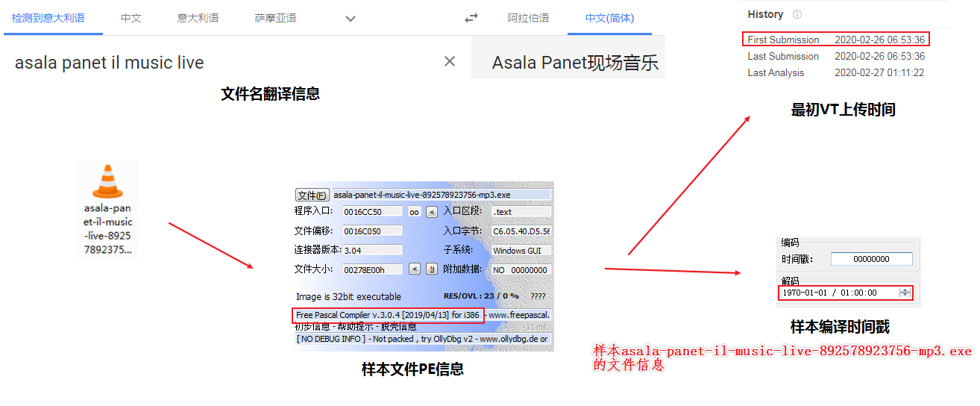Click the VLC cone file icon

pyautogui.click(x=107, y=181)
